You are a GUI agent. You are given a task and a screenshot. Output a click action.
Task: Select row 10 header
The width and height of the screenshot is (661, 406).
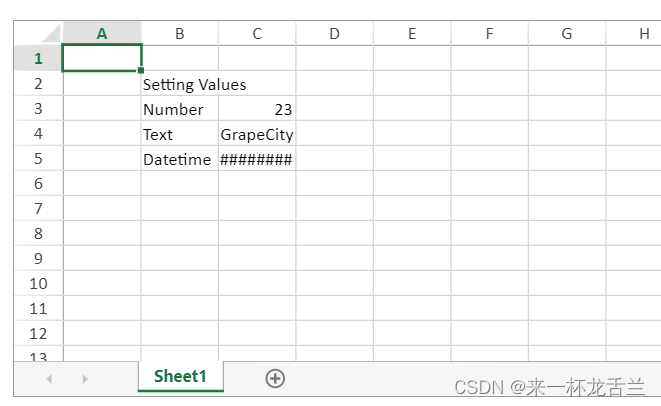pos(38,283)
